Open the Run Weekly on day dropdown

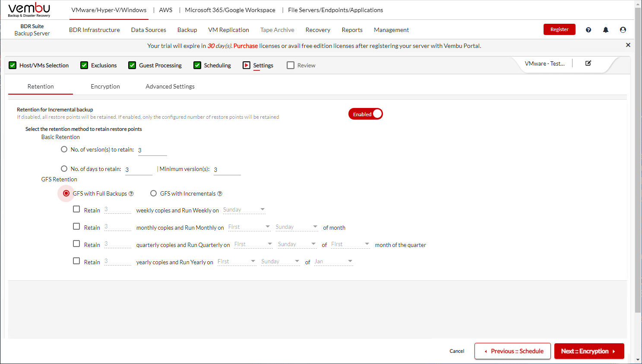click(244, 210)
